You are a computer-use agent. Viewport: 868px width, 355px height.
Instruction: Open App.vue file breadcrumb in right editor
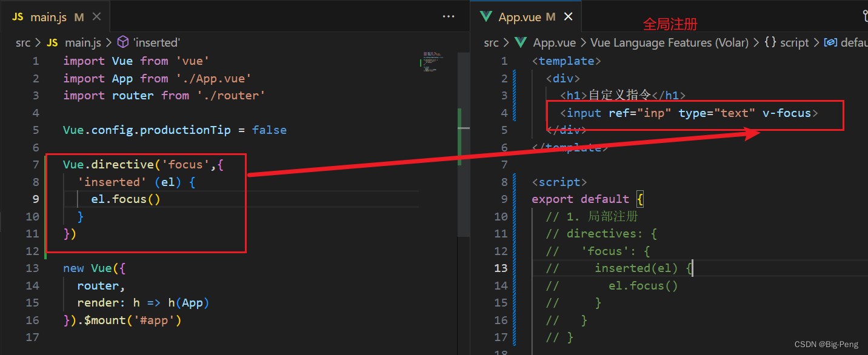click(x=546, y=42)
